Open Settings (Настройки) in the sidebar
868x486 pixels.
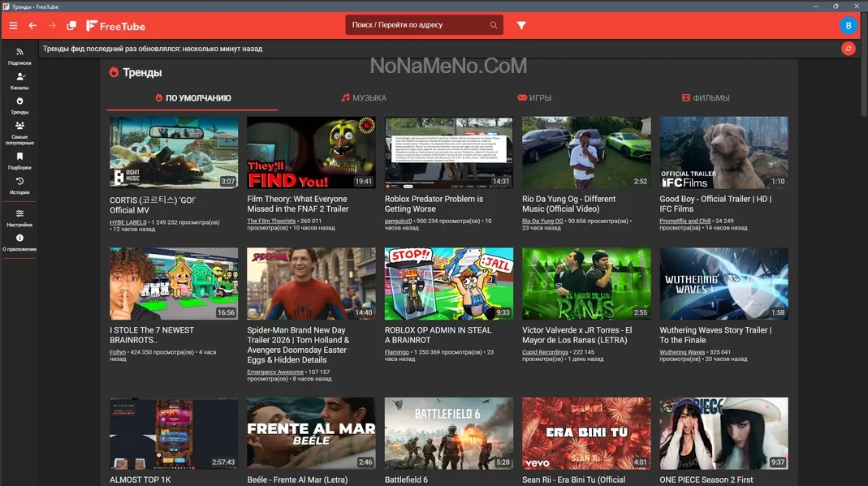19,217
